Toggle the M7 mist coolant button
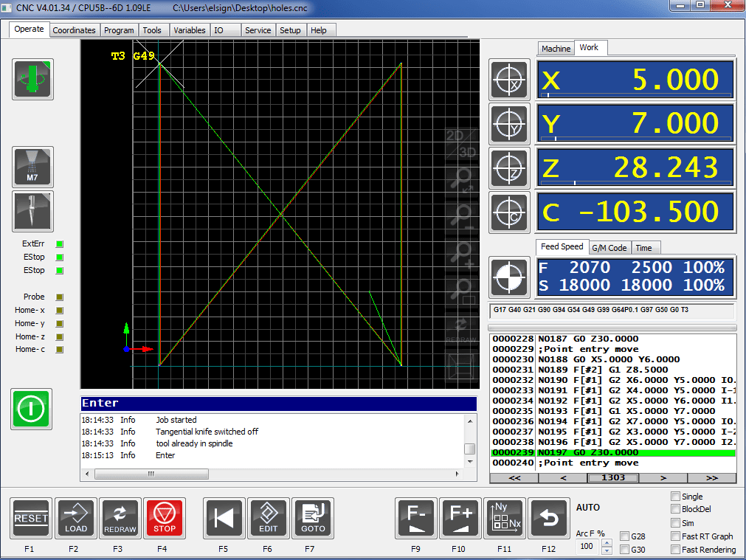 pos(32,167)
